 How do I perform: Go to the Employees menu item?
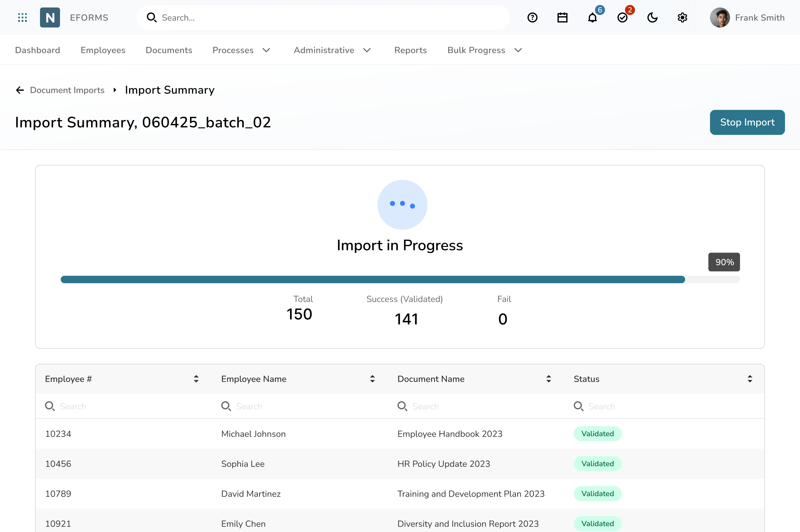tap(103, 50)
